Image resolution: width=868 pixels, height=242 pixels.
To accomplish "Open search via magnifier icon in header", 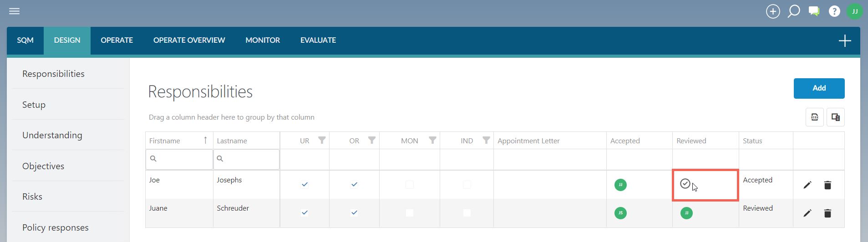I will pos(794,11).
